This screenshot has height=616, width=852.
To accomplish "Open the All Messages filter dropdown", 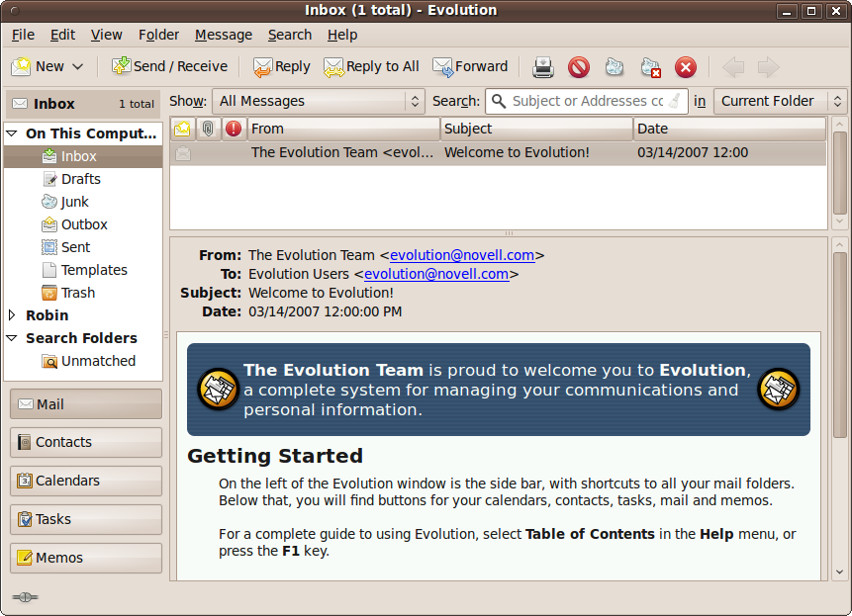I will 317,101.
